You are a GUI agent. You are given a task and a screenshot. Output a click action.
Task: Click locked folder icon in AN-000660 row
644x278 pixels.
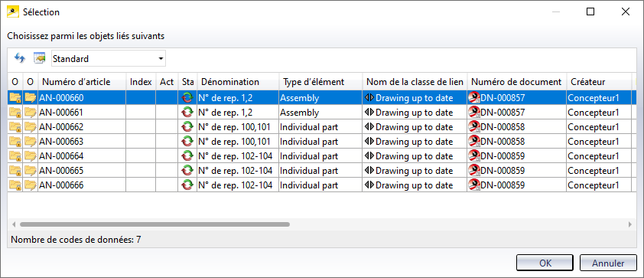(15, 97)
